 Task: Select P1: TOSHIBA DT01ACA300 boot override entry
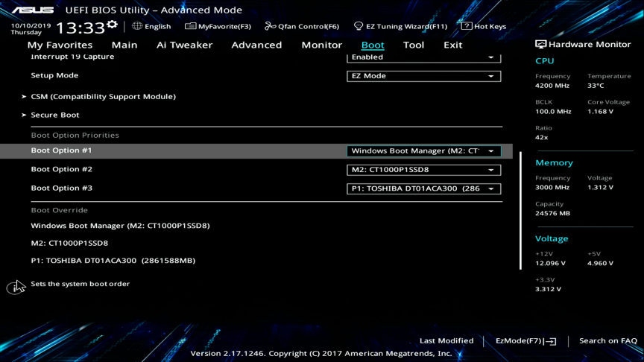[113, 261]
